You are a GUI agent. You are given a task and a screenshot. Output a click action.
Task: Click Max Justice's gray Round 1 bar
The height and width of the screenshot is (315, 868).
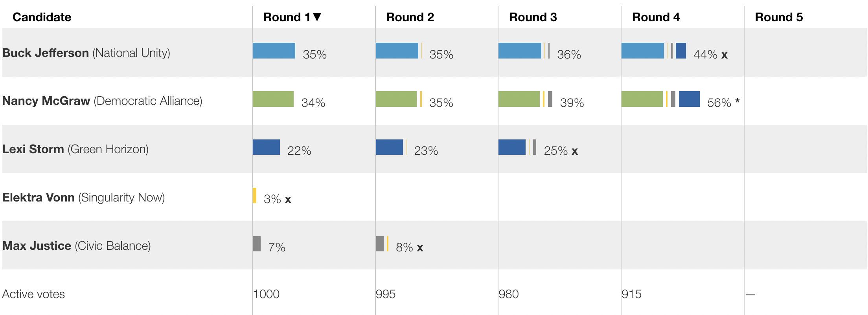(257, 244)
